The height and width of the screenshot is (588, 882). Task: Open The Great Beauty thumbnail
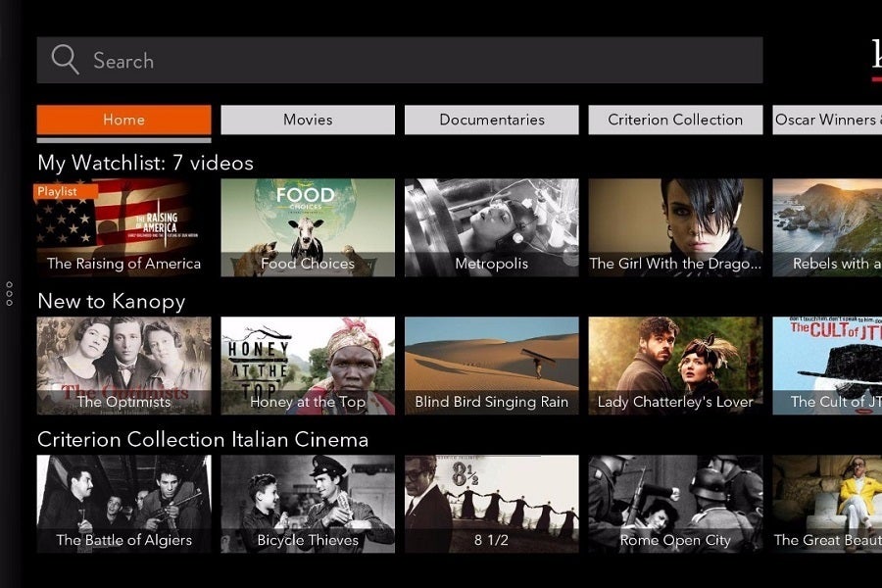(x=827, y=504)
